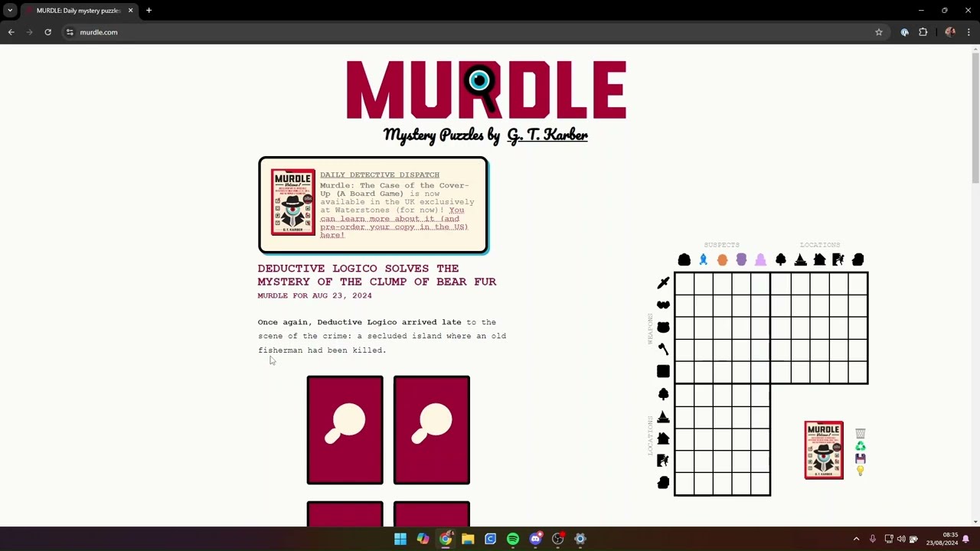The height and width of the screenshot is (551, 980).
Task: Click the knife weapon icon beside the grid
Action: click(663, 283)
